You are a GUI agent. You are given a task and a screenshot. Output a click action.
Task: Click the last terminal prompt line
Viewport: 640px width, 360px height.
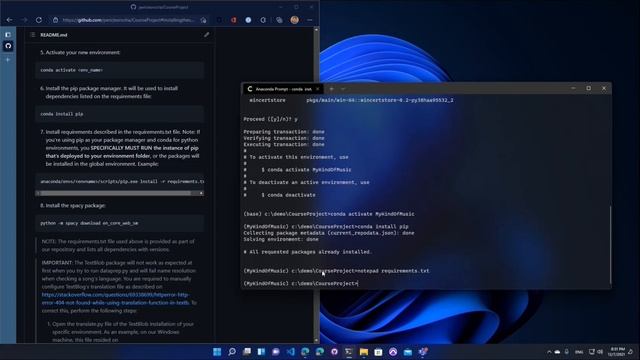point(300,283)
